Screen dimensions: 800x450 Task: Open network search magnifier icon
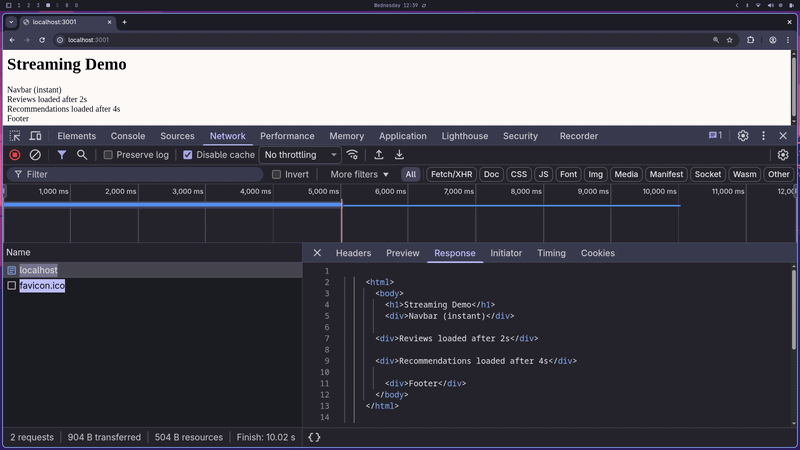[x=82, y=155]
